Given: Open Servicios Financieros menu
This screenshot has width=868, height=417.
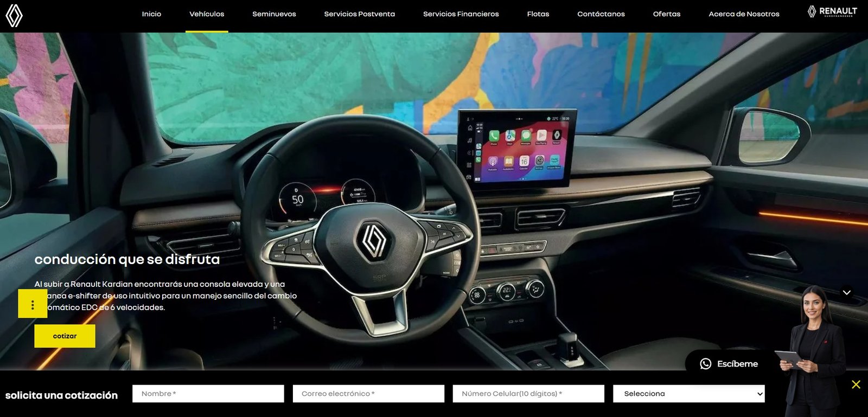Looking at the screenshot, I should point(461,14).
